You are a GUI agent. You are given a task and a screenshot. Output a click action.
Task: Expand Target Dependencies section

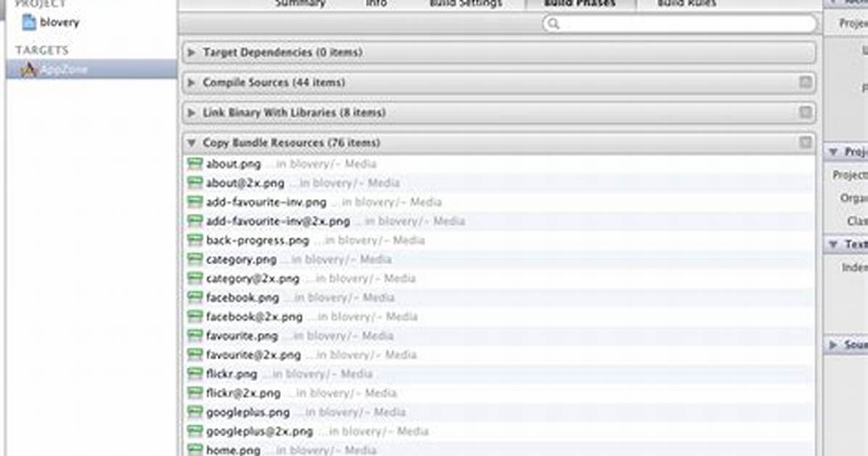click(x=192, y=52)
